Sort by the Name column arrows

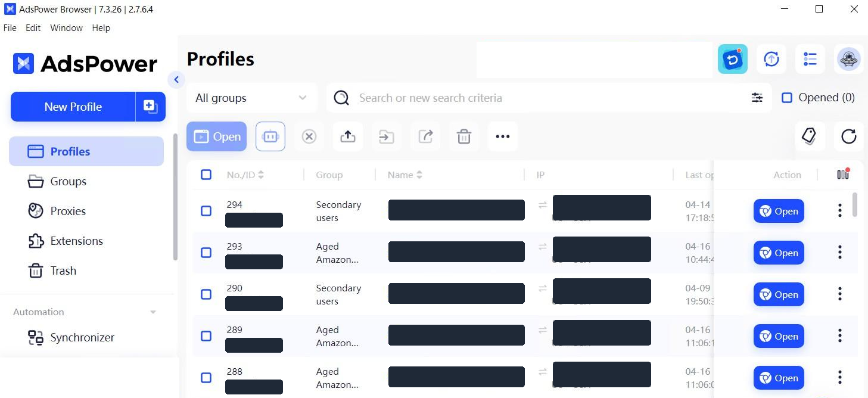coord(419,175)
